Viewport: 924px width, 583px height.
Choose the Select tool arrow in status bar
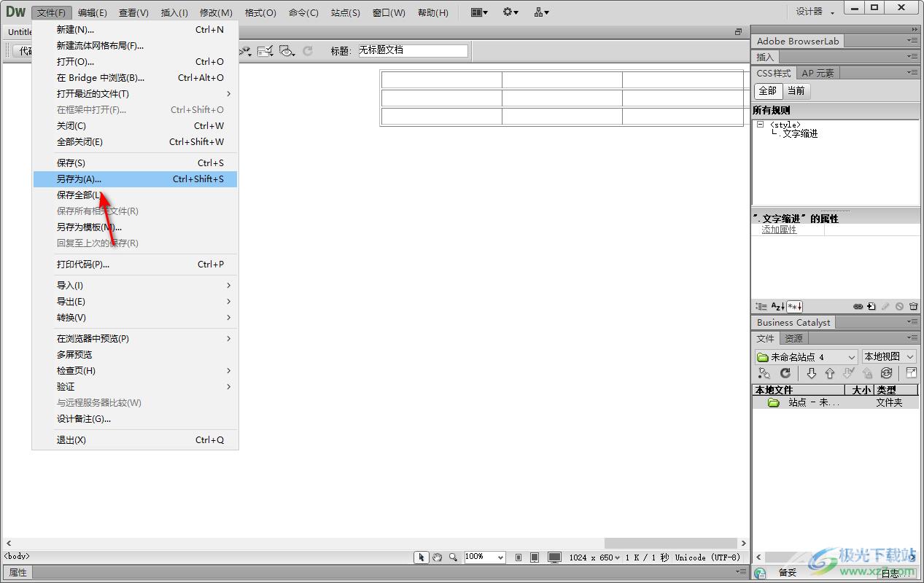421,557
